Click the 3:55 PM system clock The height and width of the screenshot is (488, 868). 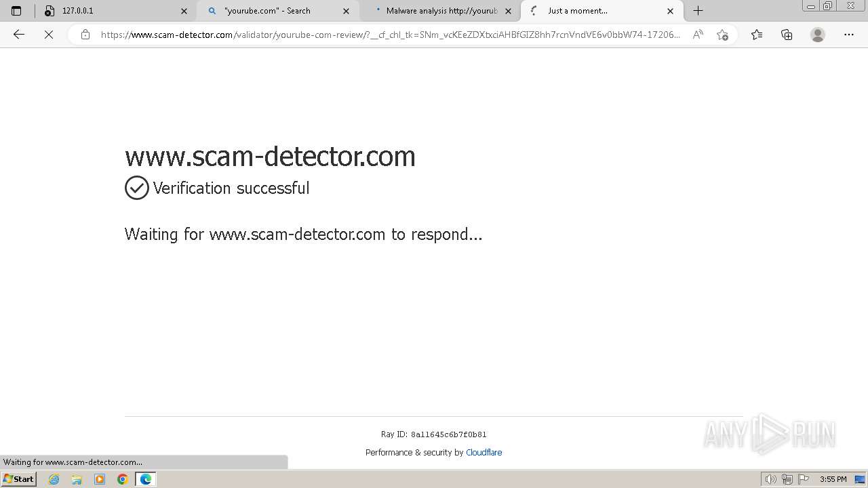(x=833, y=479)
